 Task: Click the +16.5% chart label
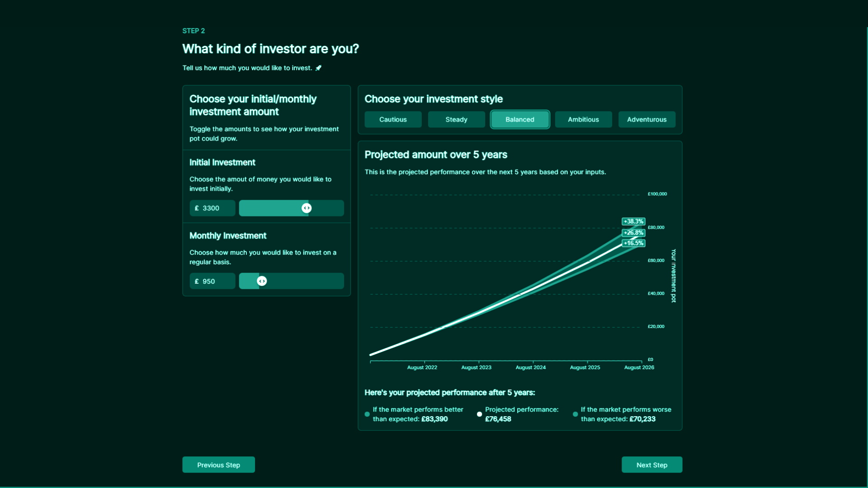pos(633,243)
